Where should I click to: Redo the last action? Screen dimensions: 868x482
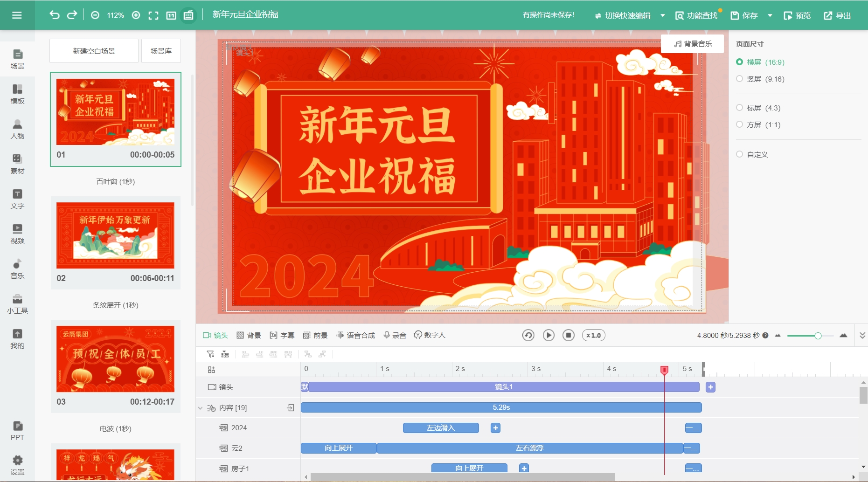coord(72,15)
